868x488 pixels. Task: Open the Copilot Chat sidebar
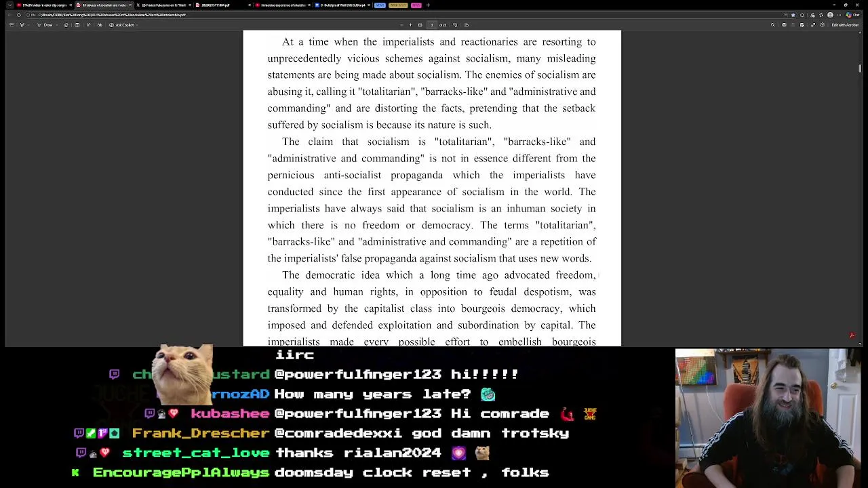pyautogui.click(x=852, y=15)
